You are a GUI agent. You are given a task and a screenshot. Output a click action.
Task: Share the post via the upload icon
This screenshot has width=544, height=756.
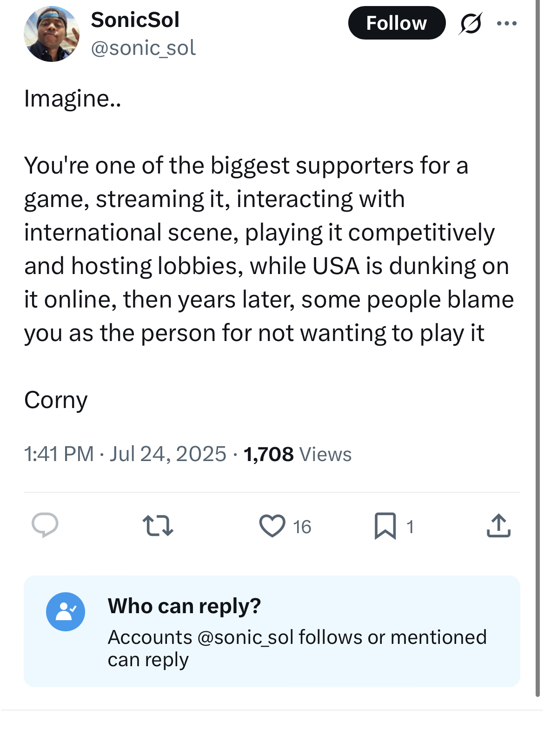(x=498, y=526)
